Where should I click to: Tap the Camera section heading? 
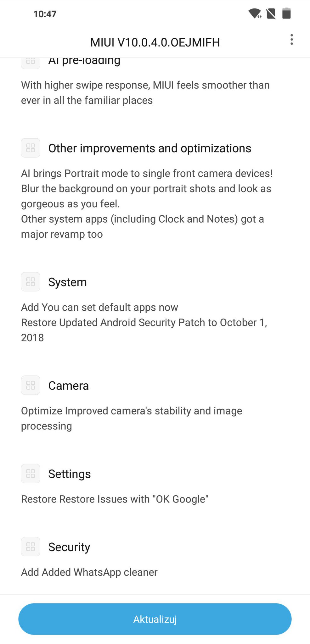coord(68,386)
